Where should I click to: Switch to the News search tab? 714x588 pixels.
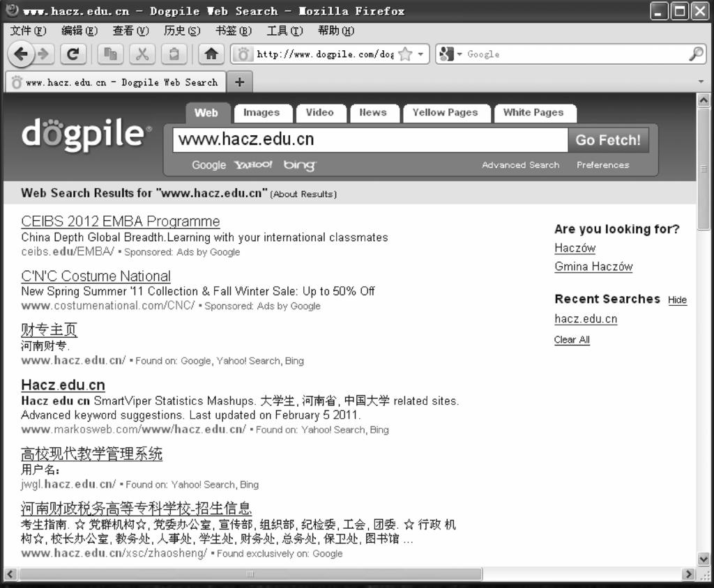click(x=373, y=113)
